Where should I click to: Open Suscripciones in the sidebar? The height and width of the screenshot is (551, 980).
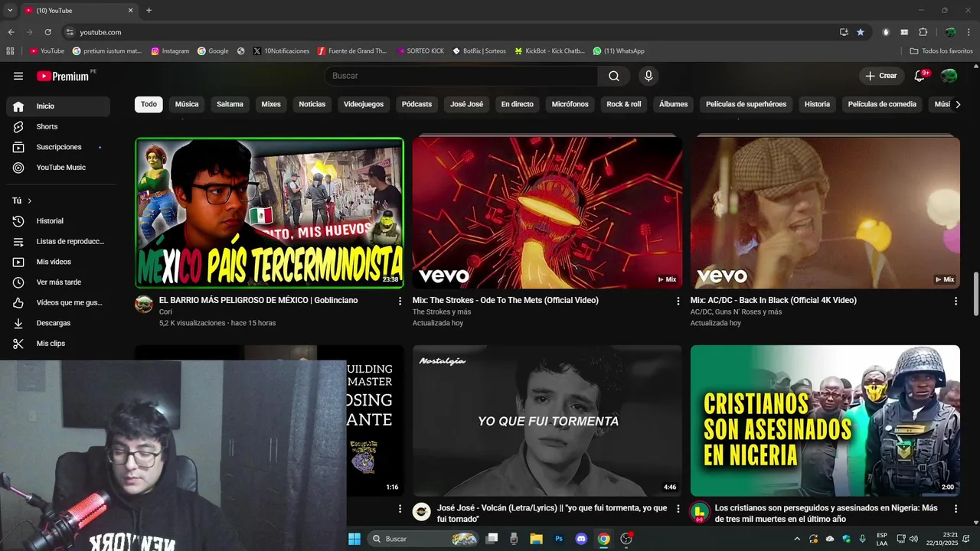58,147
